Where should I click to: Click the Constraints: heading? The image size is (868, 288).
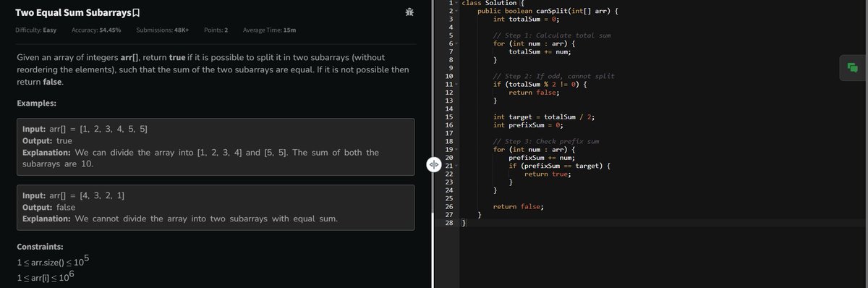tap(40, 247)
